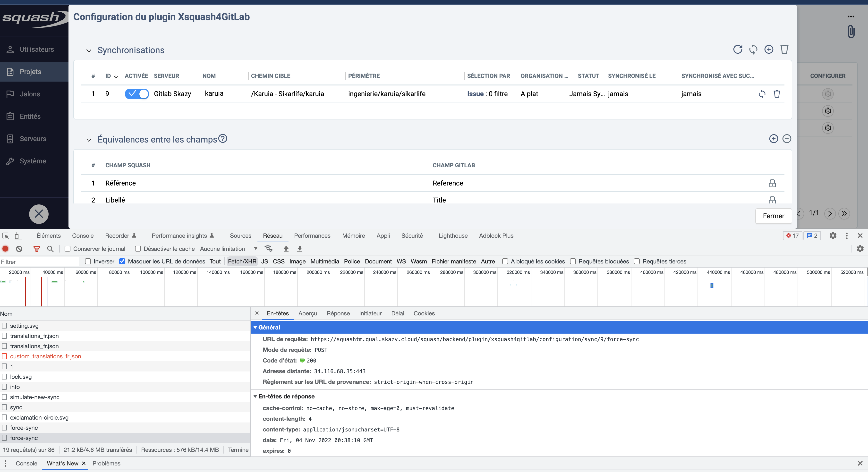The width and height of the screenshot is (868, 472).
Task: Open the Console DevTools tab
Action: pos(83,236)
